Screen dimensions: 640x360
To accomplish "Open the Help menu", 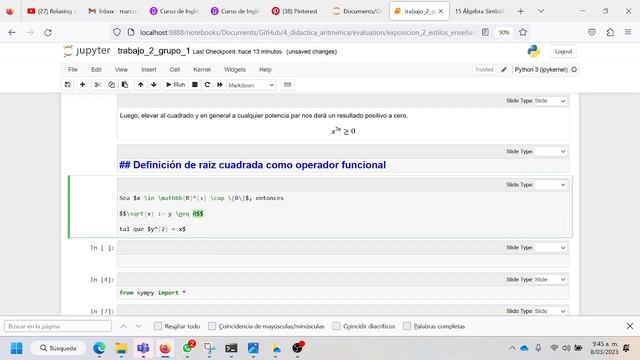I will click(x=265, y=69).
